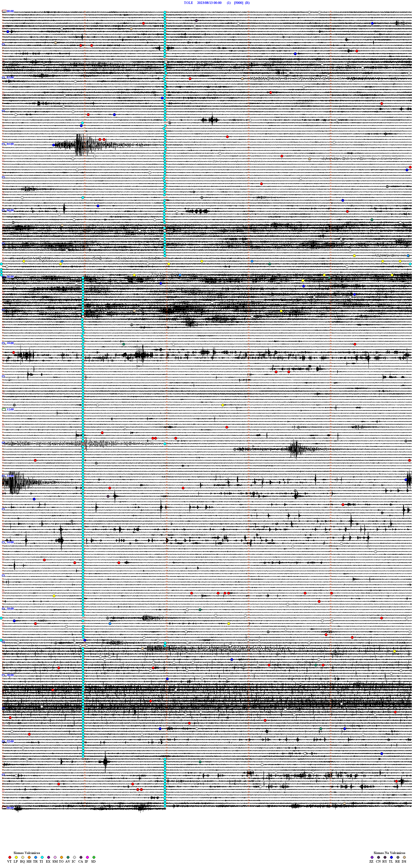Select the tan DS non-volcanic swatch

point(404,857)
